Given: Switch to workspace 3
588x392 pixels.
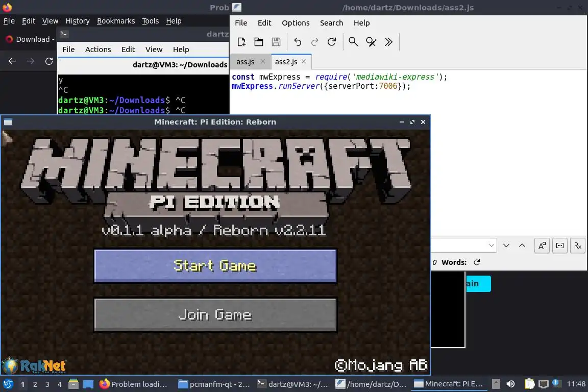Looking at the screenshot, I should click(x=47, y=384).
